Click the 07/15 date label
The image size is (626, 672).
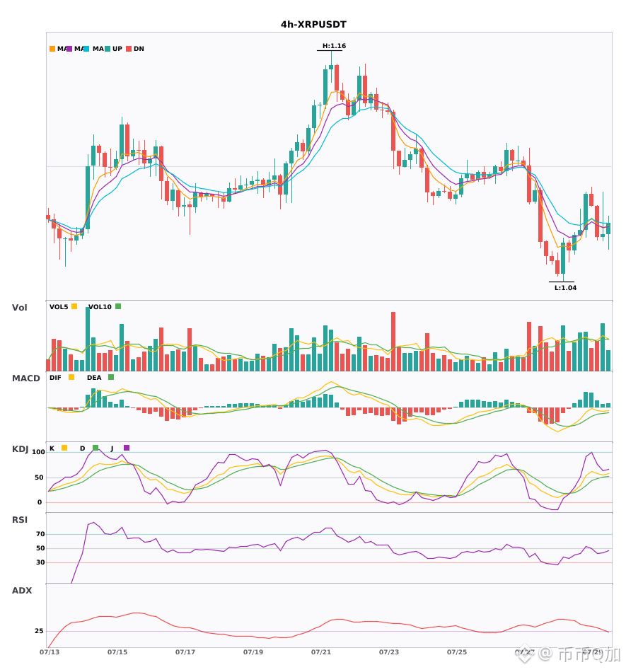pyautogui.click(x=117, y=652)
